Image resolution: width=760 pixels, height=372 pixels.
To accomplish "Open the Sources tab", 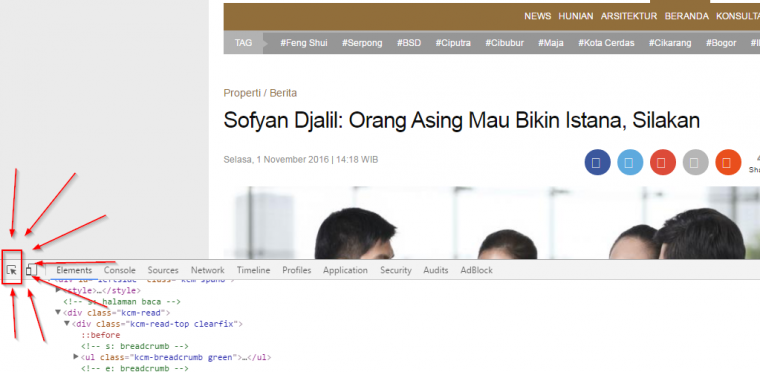I will tap(163, 270).
